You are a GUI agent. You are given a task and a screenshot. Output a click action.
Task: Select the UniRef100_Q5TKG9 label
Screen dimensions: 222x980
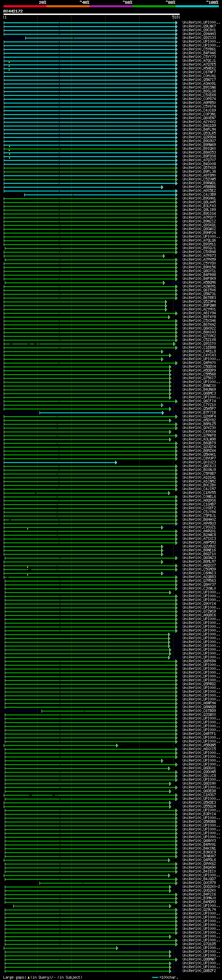pyautogui.click(x=199, y=168)
